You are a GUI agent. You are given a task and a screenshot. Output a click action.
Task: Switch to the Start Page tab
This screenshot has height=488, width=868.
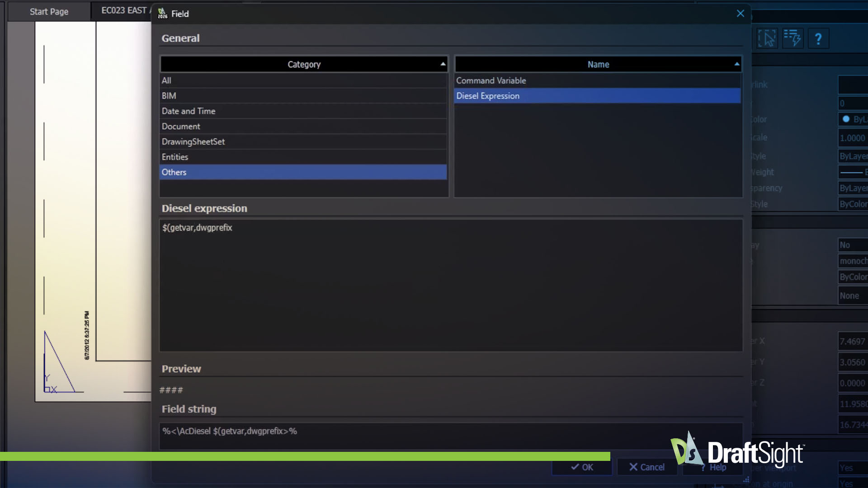coord(49,12)
